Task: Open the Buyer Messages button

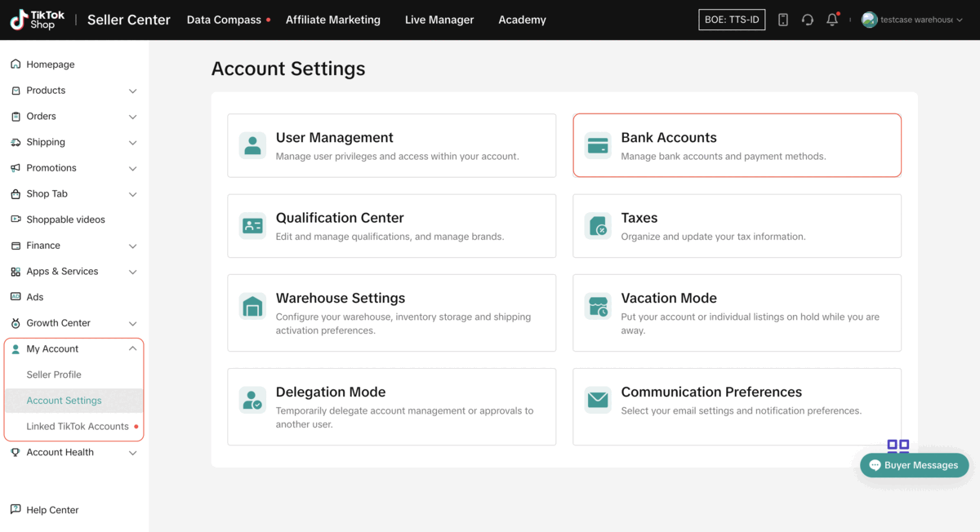Action: tap(914, 465)
